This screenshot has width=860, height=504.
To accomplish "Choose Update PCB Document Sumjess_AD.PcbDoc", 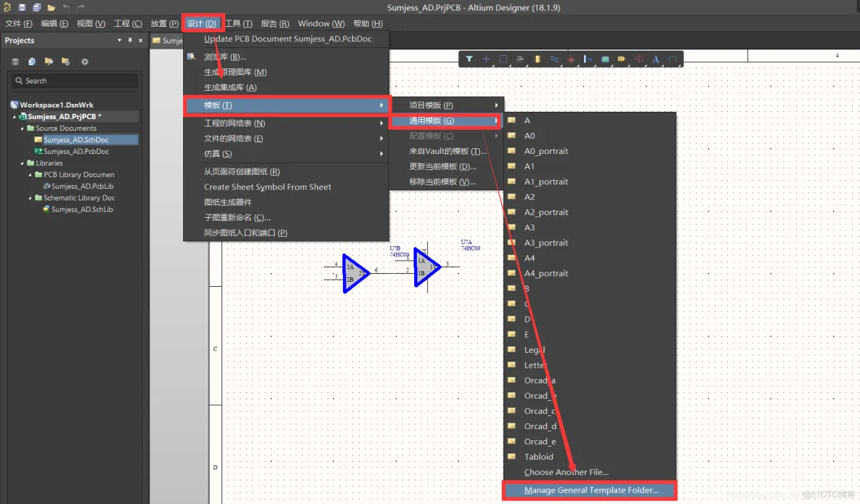I will (286, 39).
